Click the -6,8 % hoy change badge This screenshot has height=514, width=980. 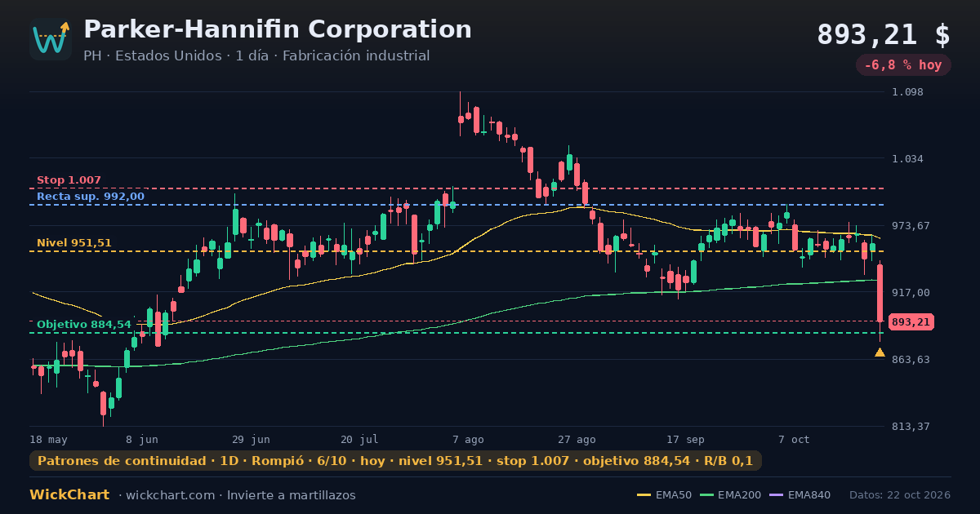click(x=903, y=65)
